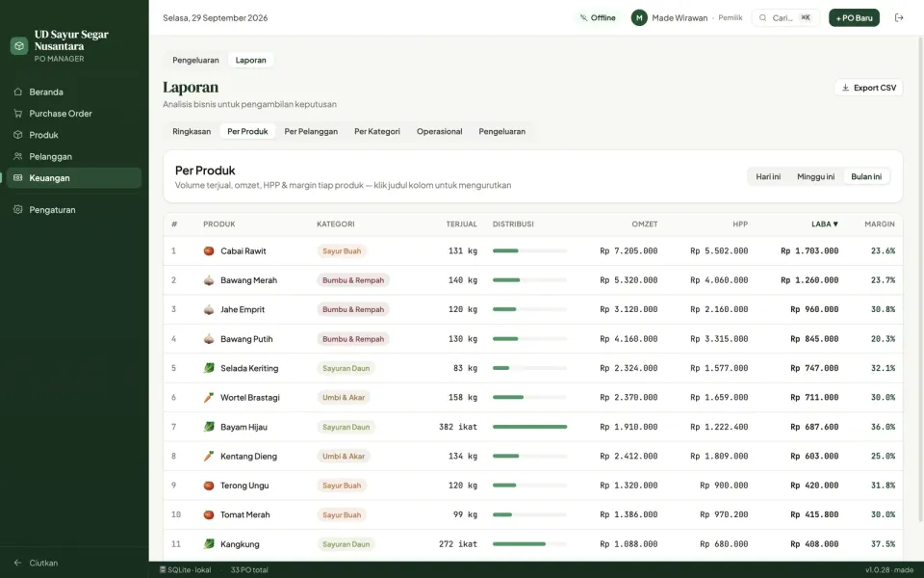Click Bayam Hijau distribution bar
The width and height of the screenshot is (924, 578).
click(x=529, y=427)
